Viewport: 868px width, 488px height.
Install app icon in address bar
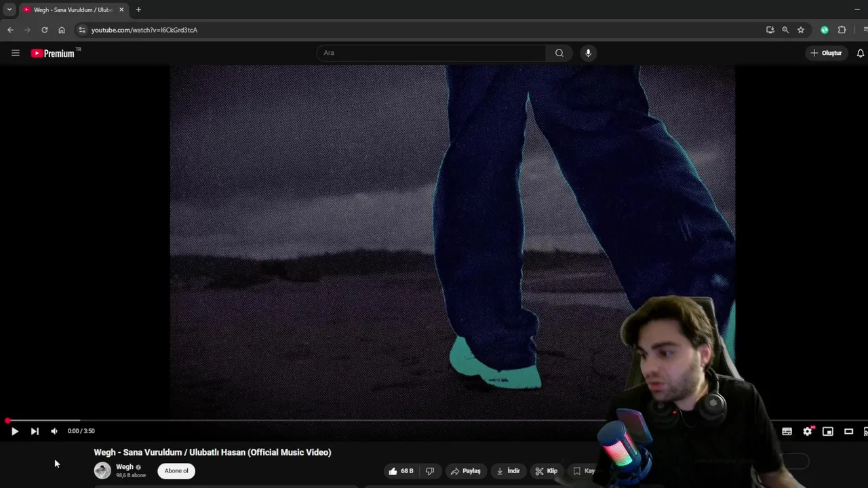pos(770,30)
